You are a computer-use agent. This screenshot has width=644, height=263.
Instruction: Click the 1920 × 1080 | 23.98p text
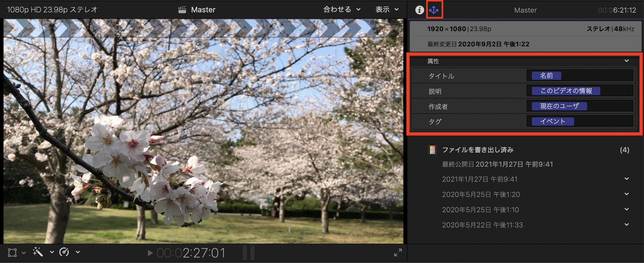tap(459, 29)
